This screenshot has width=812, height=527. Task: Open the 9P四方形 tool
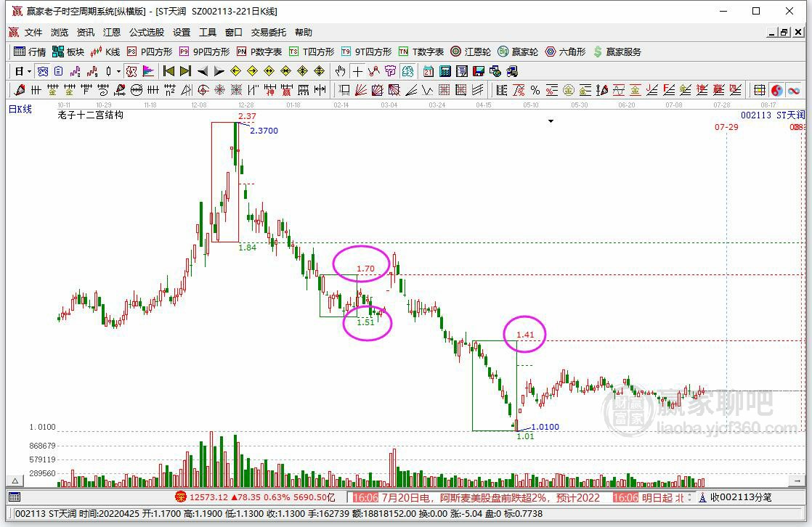pyautogui.click(x=205, y=52)
